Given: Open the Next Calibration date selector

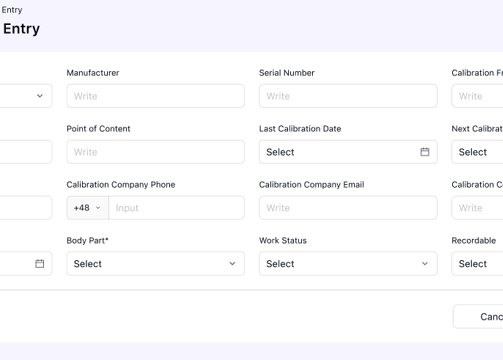Looking at the screenshot, I should point(477,152).
